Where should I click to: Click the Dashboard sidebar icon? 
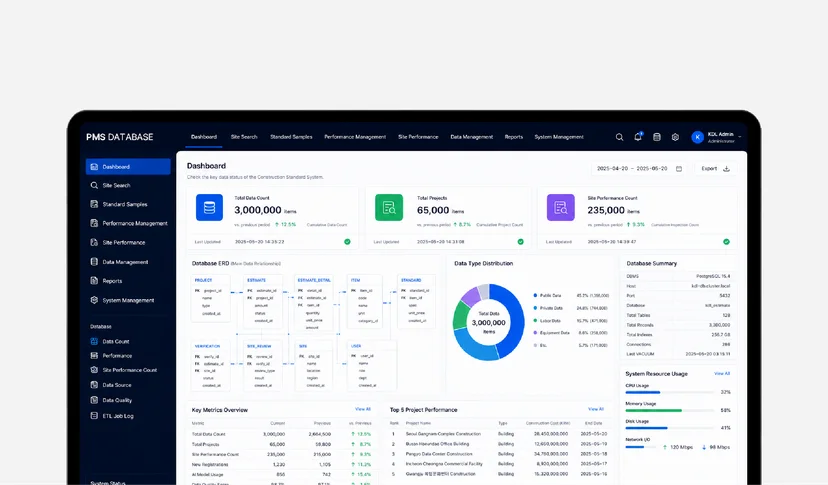coord(94,166)
